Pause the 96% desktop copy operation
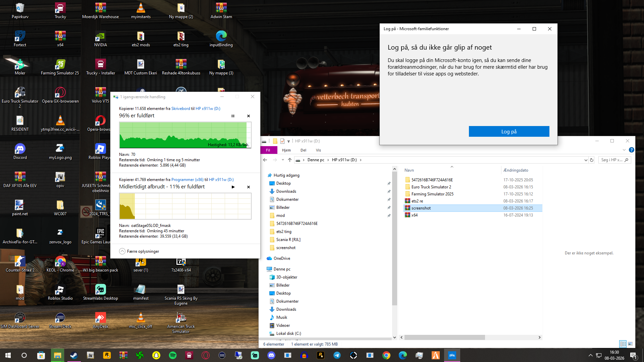 coord(233,116)
